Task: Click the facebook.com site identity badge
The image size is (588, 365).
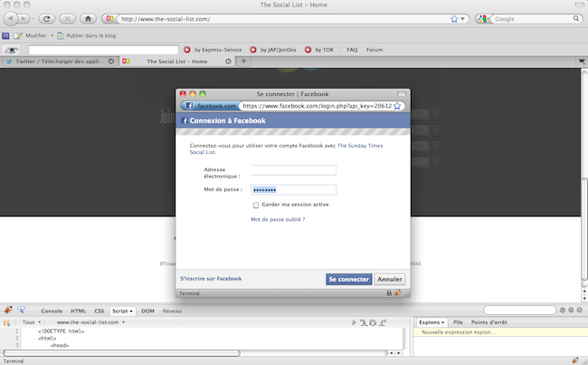Action: [212, 106]
